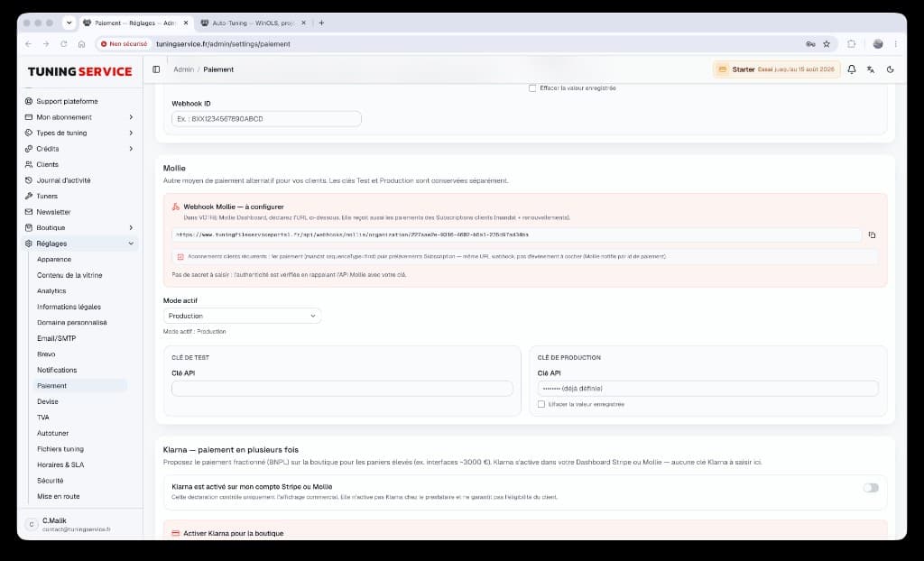924x561 pixels.
Task: Open Informations légales settings
Action: pos(69,307)
